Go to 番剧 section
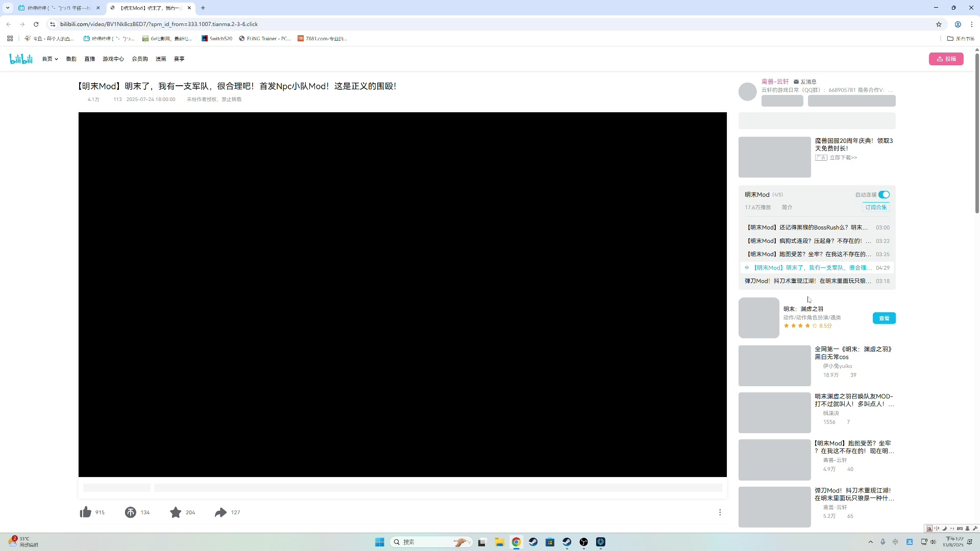The image size is (980, 551). pos(71,59)
